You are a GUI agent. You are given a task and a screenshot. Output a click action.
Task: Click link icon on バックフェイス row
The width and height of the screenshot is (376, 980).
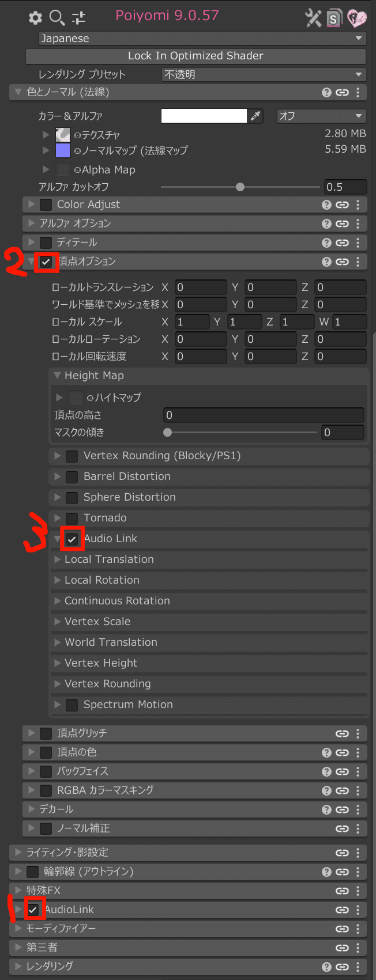point(343,771)
